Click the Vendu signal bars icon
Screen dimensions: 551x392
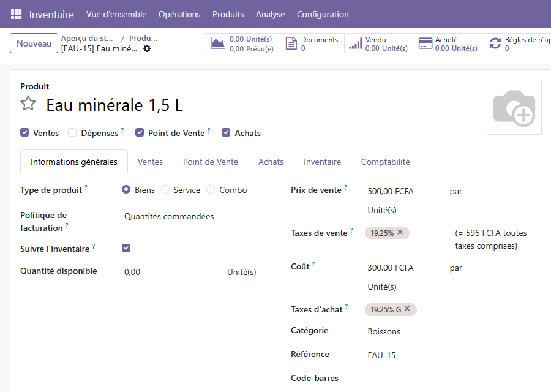pyautogui.click(x=355, y=43)
